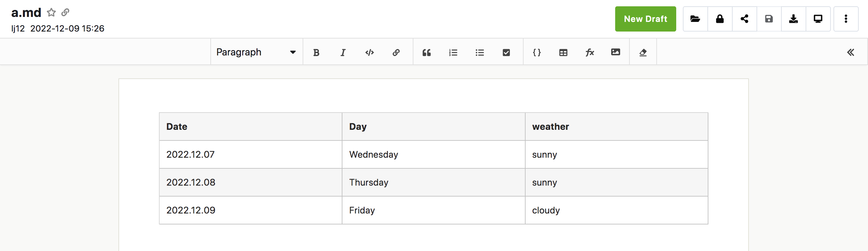Click the share icon
The height and width of the screenshot is (251, 868).
point(744,19)
